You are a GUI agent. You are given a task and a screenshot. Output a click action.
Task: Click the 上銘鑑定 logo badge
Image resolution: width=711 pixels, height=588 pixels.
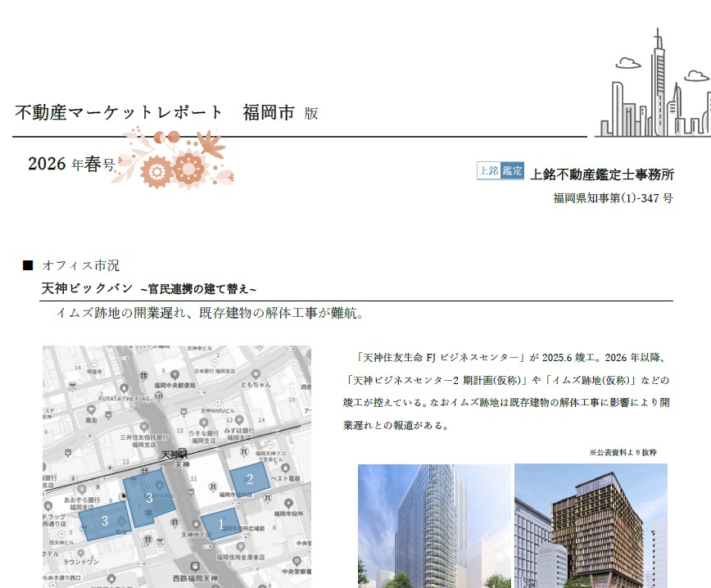[x=500, y=170]
